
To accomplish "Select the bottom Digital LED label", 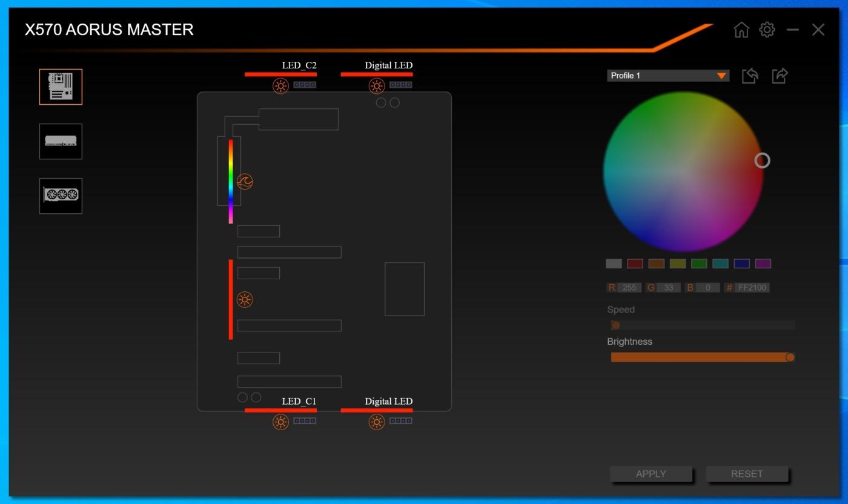I will [389, 401].
